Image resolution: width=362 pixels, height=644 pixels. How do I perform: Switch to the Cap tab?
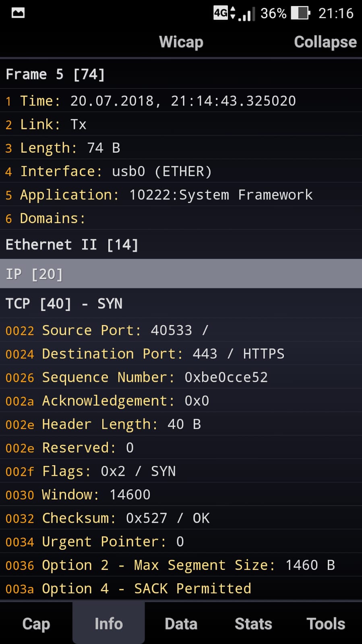pos(36,623)
